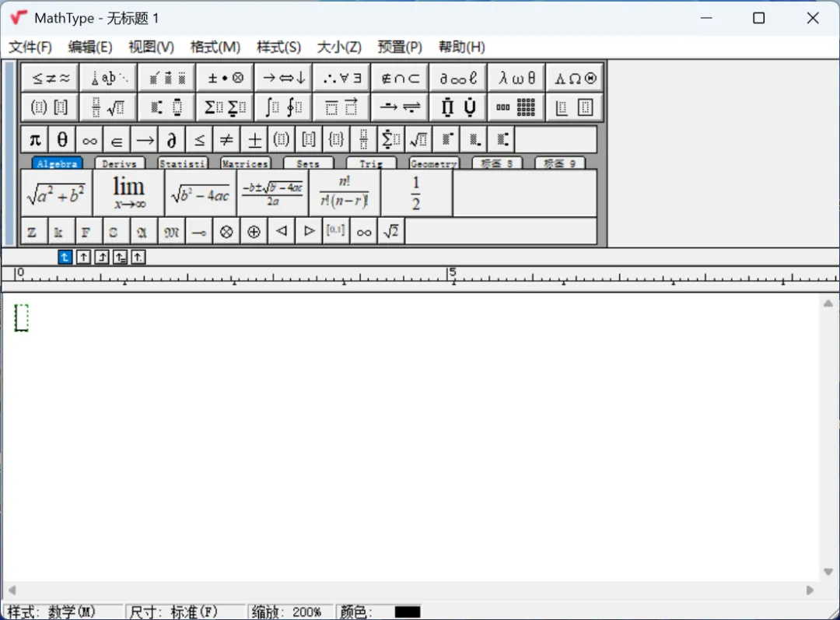The width and height of the screenshot is (840, 620).
Task: Insert the element-of symbol ∈
Action: pyautogui.click(x=117, y=140)
